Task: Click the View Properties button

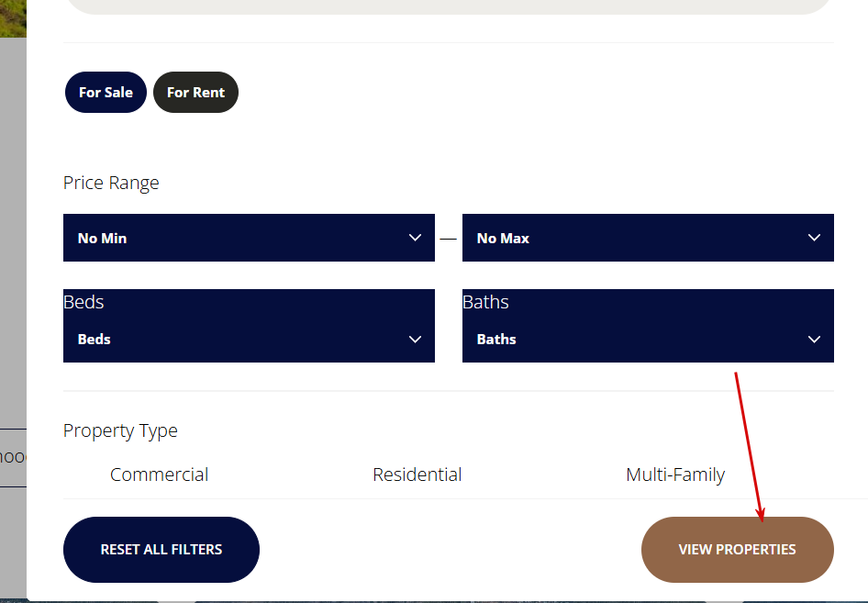Action: (737, 550)
